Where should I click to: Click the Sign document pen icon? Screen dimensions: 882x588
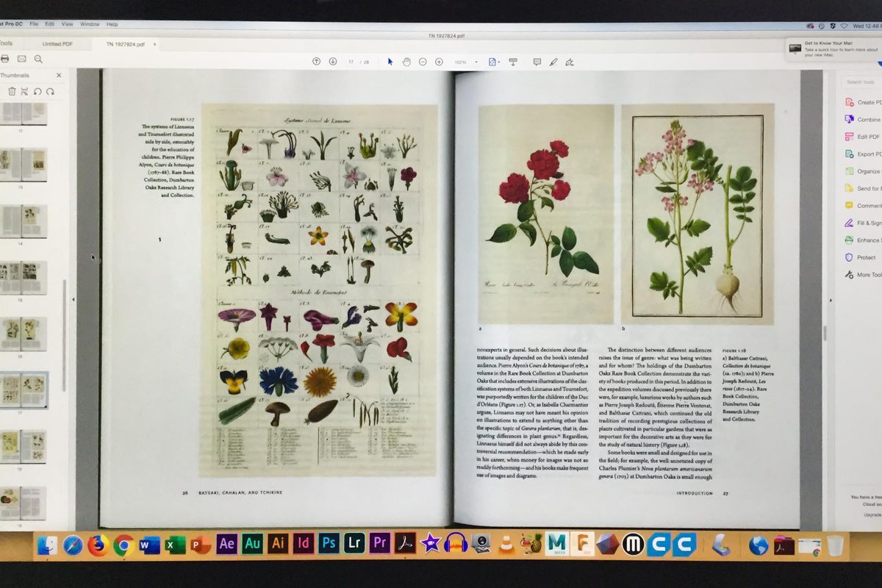click(570, 62)
